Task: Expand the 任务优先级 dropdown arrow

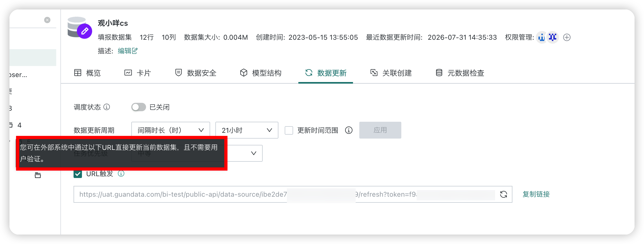Action: point(253,153)
